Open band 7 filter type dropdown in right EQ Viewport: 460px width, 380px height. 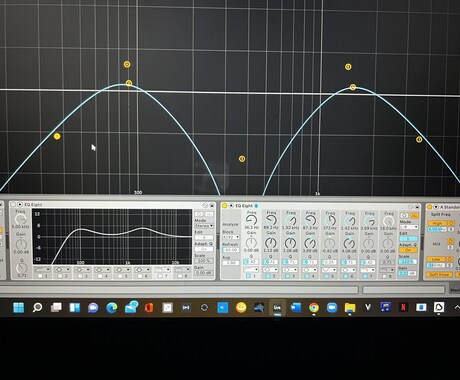[x=368, y=270]
